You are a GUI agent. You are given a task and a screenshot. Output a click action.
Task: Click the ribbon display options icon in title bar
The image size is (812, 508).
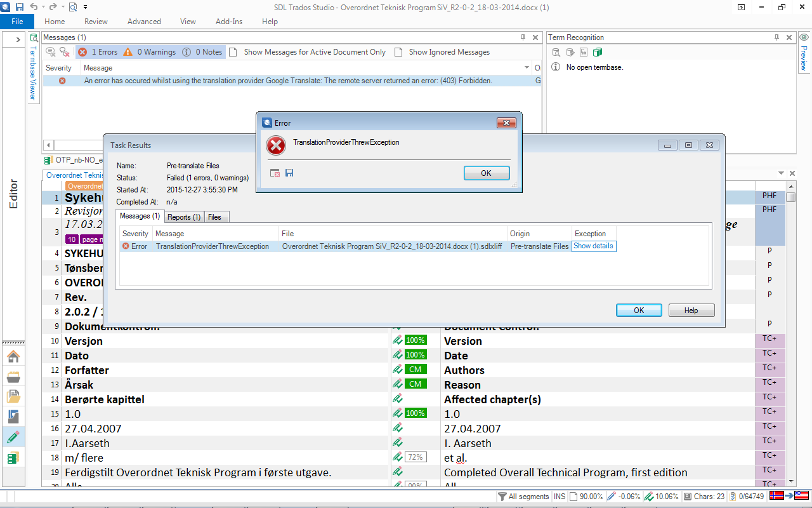pyautogui.click(x=741, y=7)
